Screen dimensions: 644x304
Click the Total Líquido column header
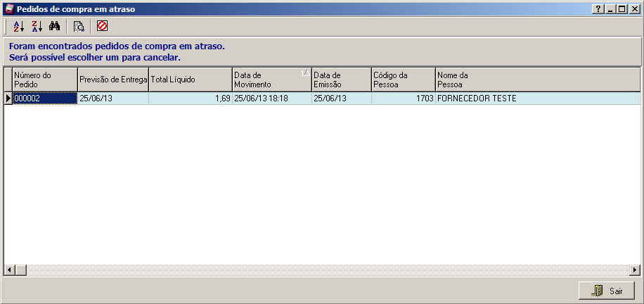point(190,80)
